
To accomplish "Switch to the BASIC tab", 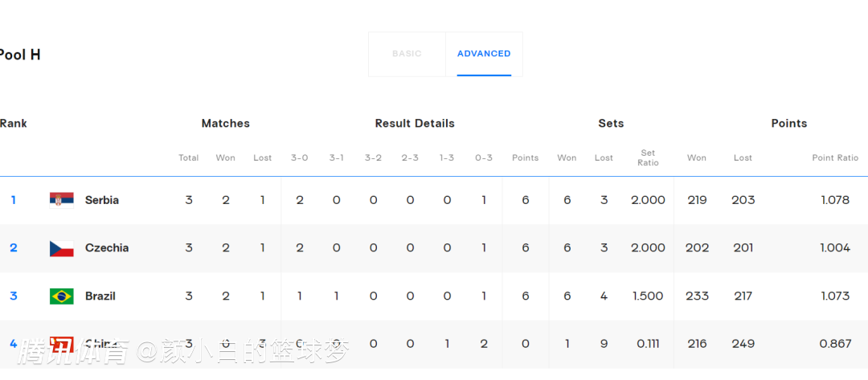I will [x=407, y=54].
